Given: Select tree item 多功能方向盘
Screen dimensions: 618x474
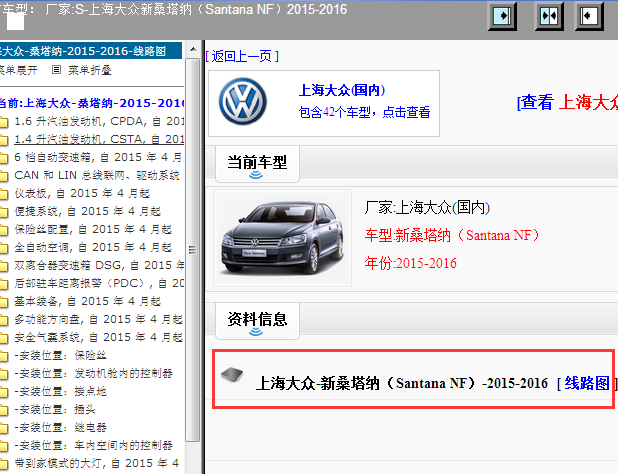Looking at the screenshot, I should tap(99, 319).
